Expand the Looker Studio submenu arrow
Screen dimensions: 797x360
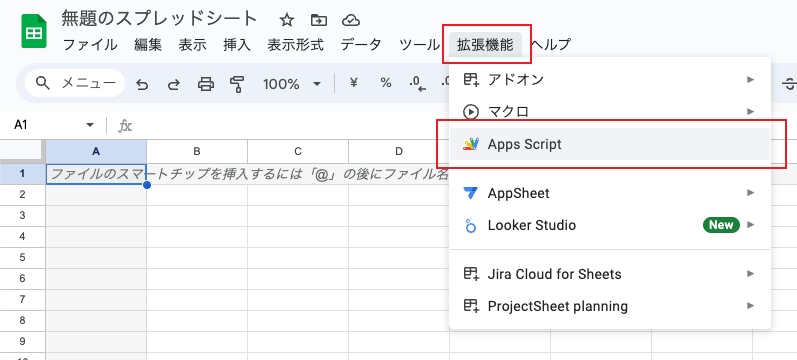click(750, 225)
